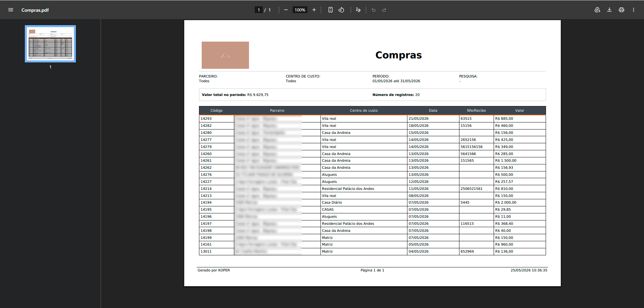Click value R$ 885,00
This screenshot has width=644, height=308.
pos(504,119)
